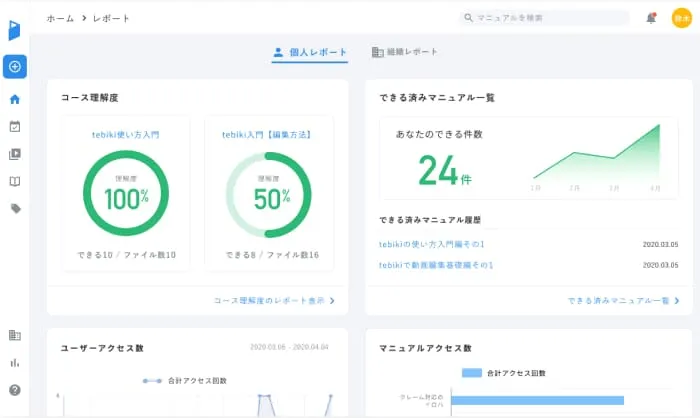Screen dimensions: 700x418
Task: Click the 24件 count value
Action: tap(445, 170)
